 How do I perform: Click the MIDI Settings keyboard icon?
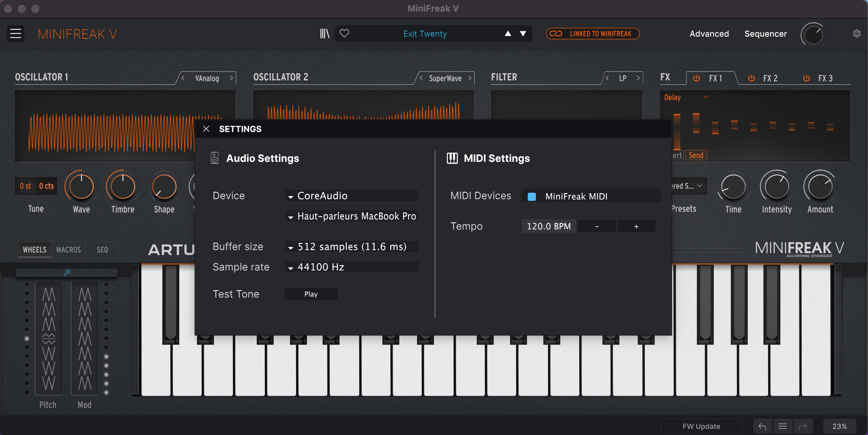click(453, 158)
